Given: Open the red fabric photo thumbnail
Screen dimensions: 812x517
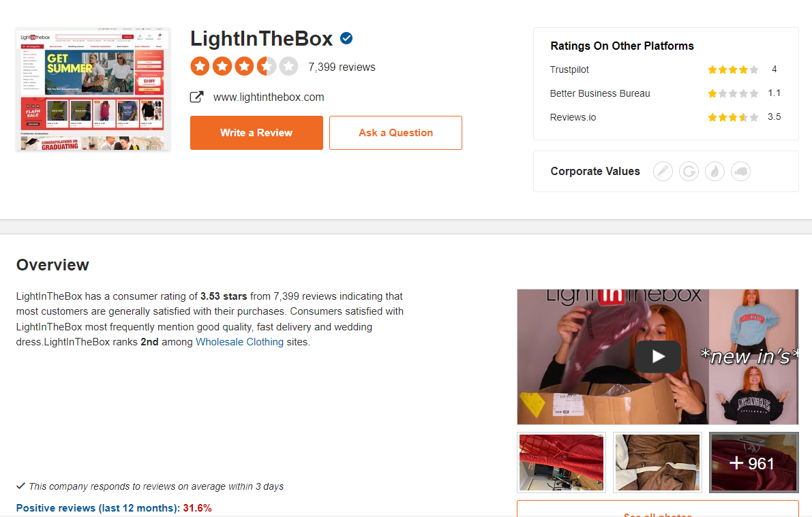Looking at the screenshot, I should tap(561, 463).
